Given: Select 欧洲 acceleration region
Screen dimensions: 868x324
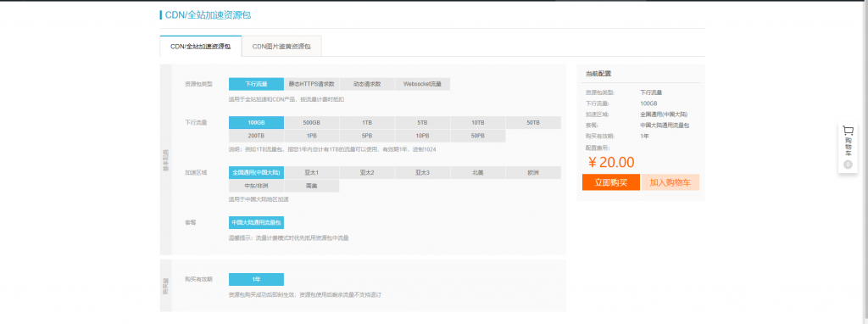Looking at the screenshot, I should [533, 173].
